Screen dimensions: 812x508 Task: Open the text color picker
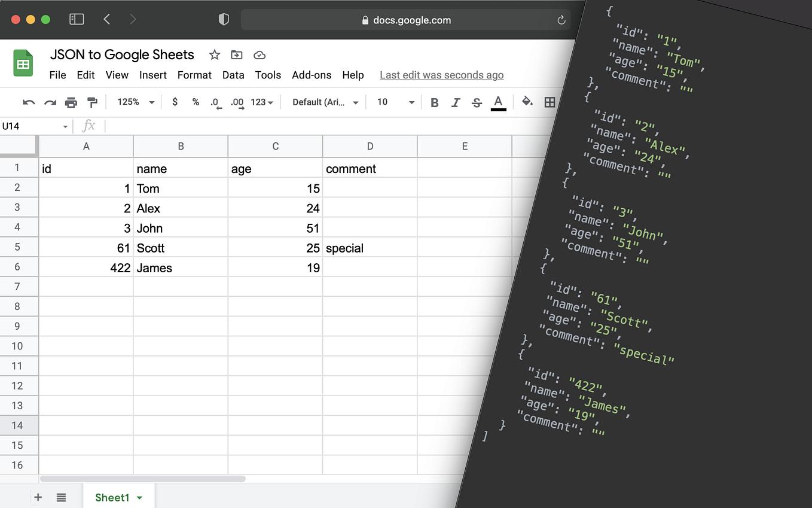coord(498,102)
